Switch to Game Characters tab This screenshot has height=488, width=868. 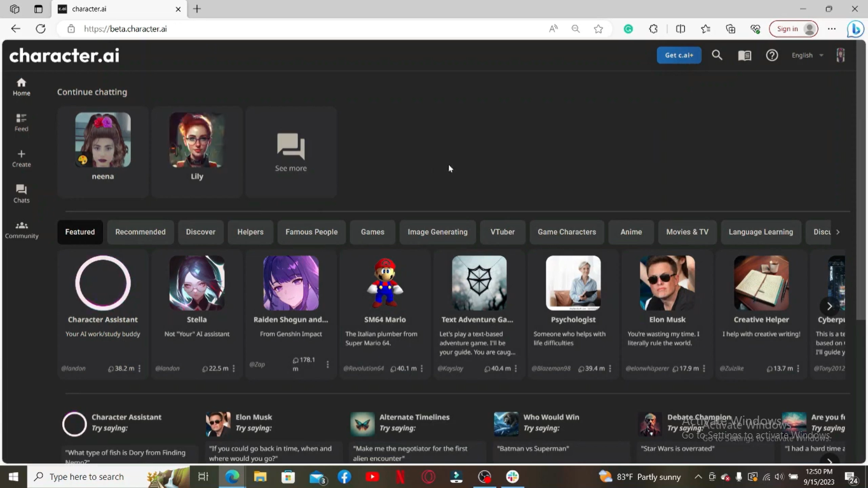pyautogui.click(x=567, y=232)
